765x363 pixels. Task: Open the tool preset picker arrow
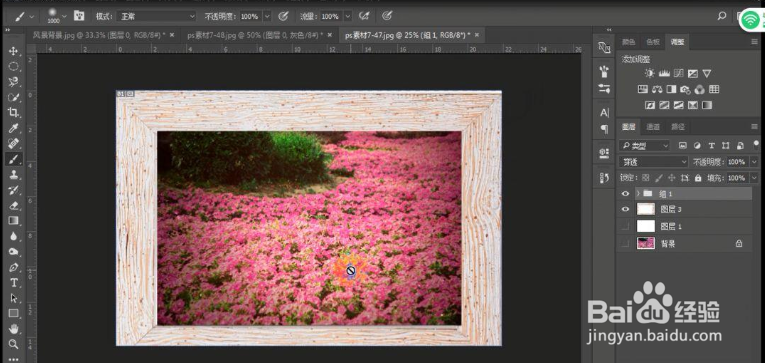coord(32,16)
